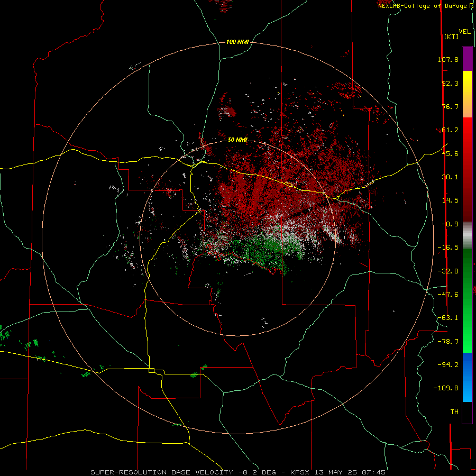476x476 pixels.
Task: Click the -78.7 value on velocity scale
Action: (x=448, y=342)
